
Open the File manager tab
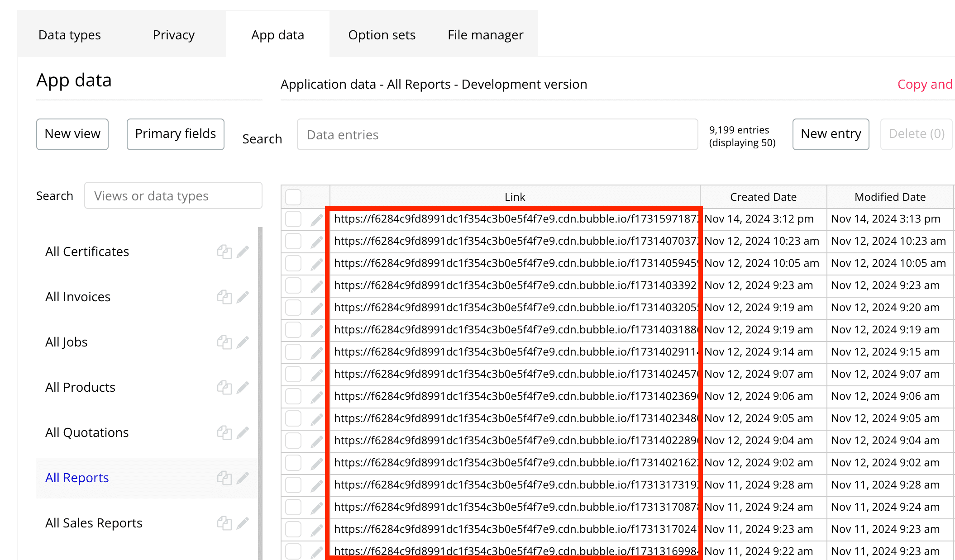485,35
